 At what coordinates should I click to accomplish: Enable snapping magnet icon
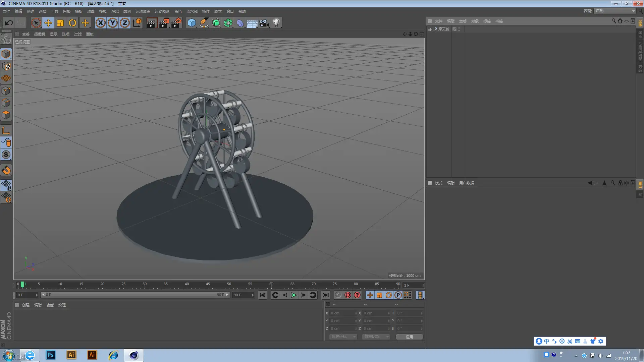(6, 170)
